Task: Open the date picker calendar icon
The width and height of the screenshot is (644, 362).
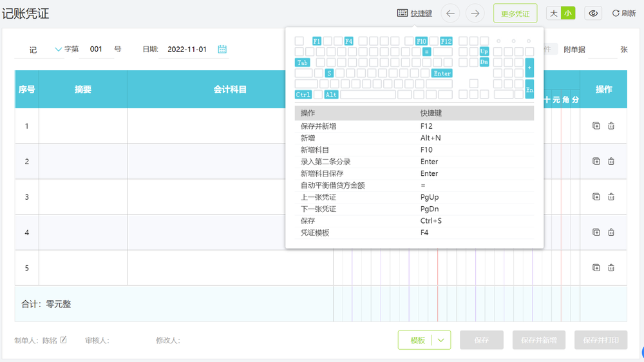Action: [222, 49]
